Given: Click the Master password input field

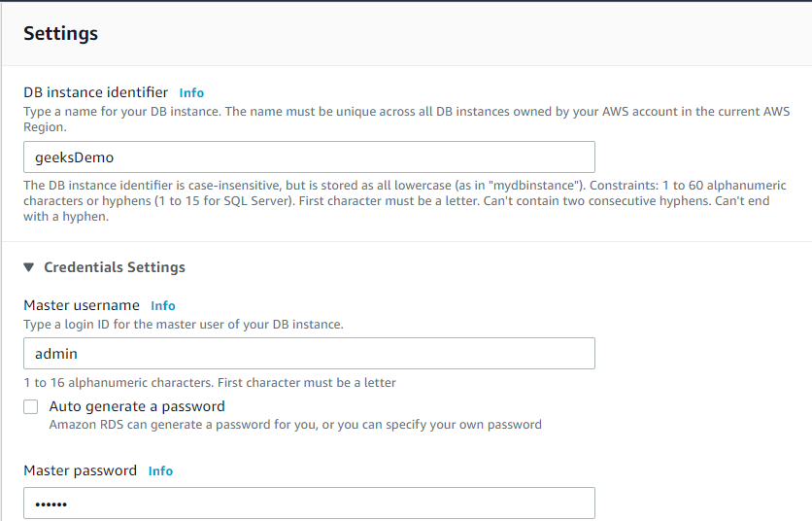Looking at the screenshot, I should (x=309, y=504).
